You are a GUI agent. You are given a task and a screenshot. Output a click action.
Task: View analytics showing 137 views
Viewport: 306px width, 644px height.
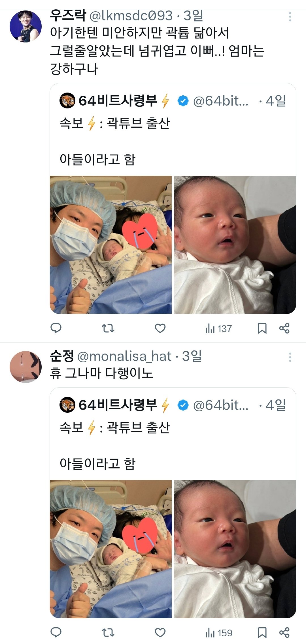[218, 329]
